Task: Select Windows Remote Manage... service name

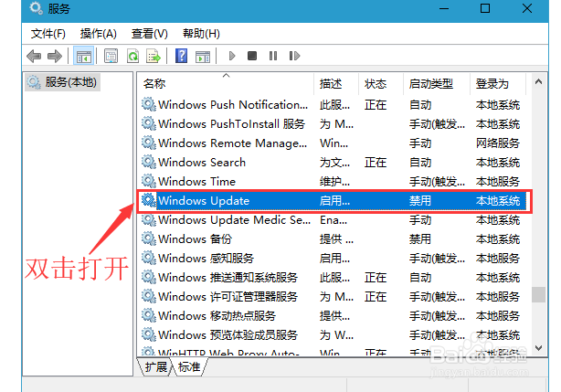Action: point(233,143)
